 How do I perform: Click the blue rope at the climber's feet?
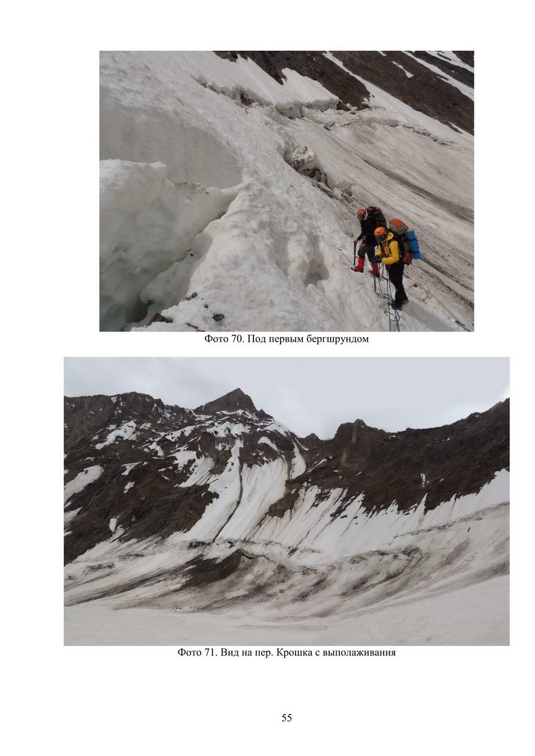389,302
